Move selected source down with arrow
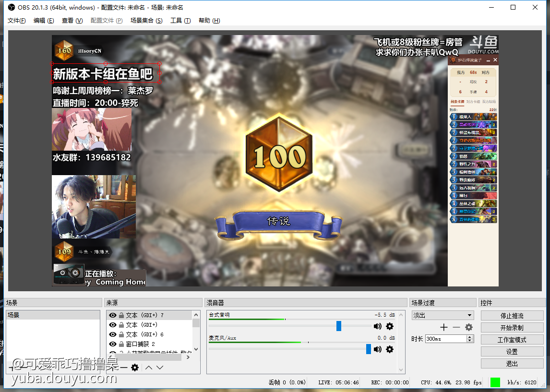The image size is (550, 392). [160, 368]
